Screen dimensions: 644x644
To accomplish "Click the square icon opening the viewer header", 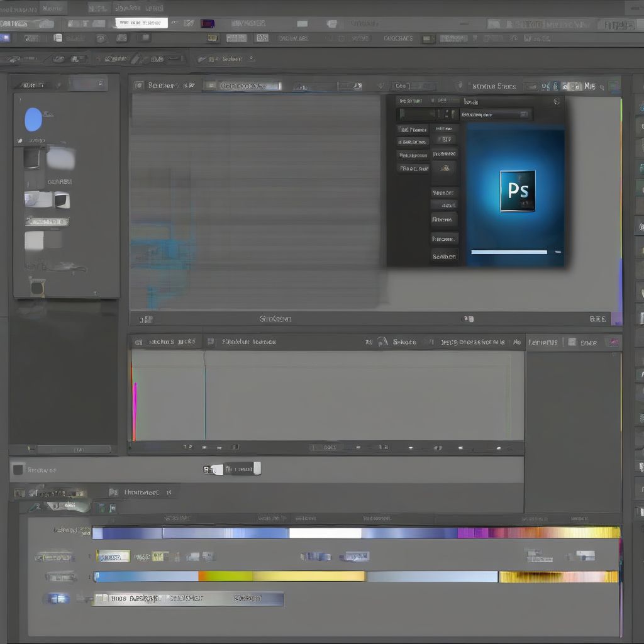I will pos(139,85).
